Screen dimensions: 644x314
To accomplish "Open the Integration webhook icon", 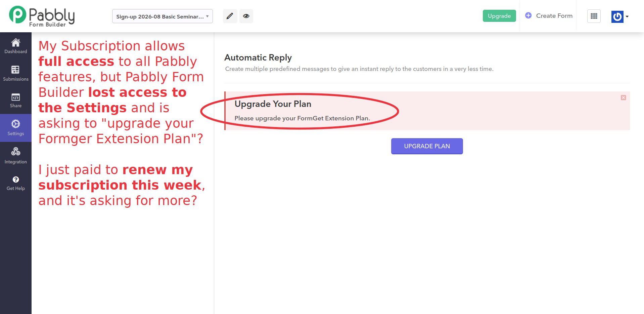I will coord(15,151).
